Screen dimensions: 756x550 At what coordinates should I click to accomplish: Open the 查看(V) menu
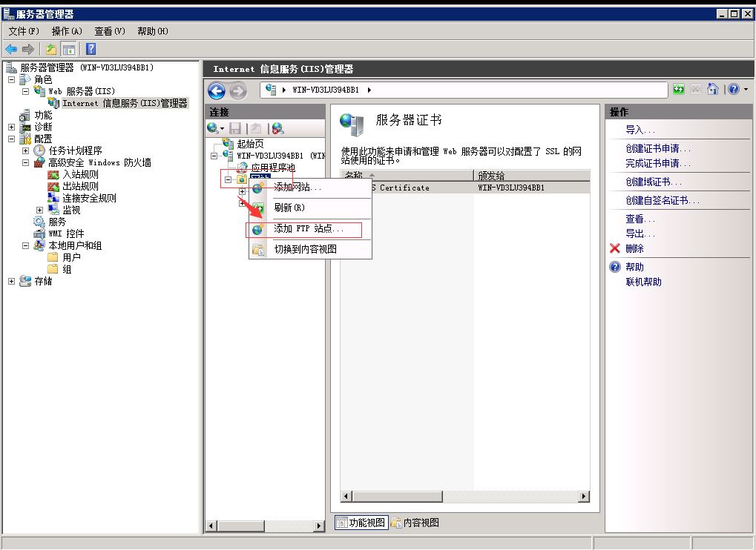tap(110, 31)
